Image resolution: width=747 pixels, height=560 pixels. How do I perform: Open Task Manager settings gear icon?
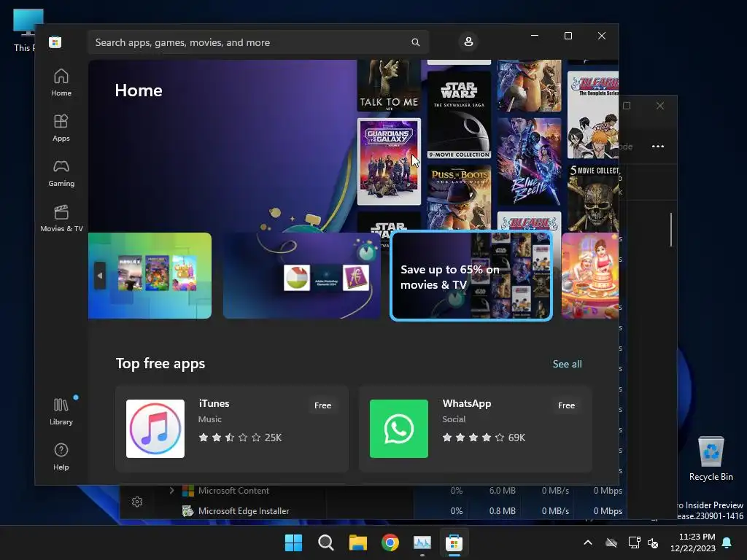click(137, 502)
